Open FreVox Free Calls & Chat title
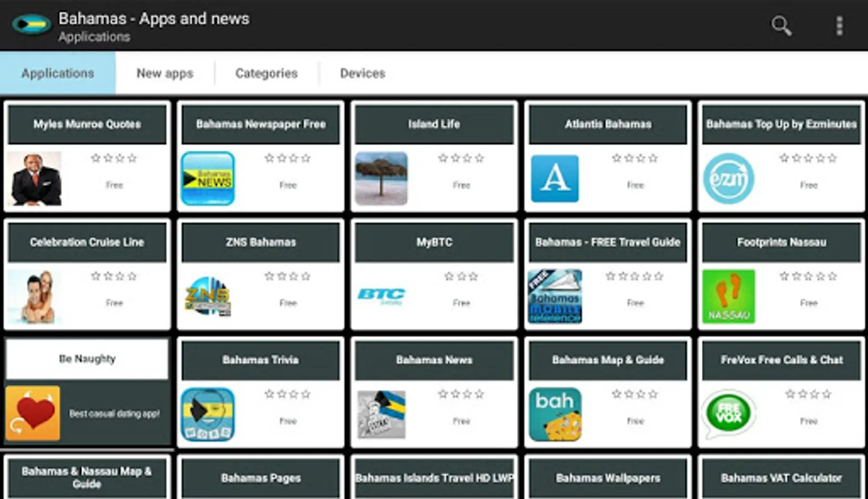The width and height of the screenshot is (868, 499). coord(781,360)
